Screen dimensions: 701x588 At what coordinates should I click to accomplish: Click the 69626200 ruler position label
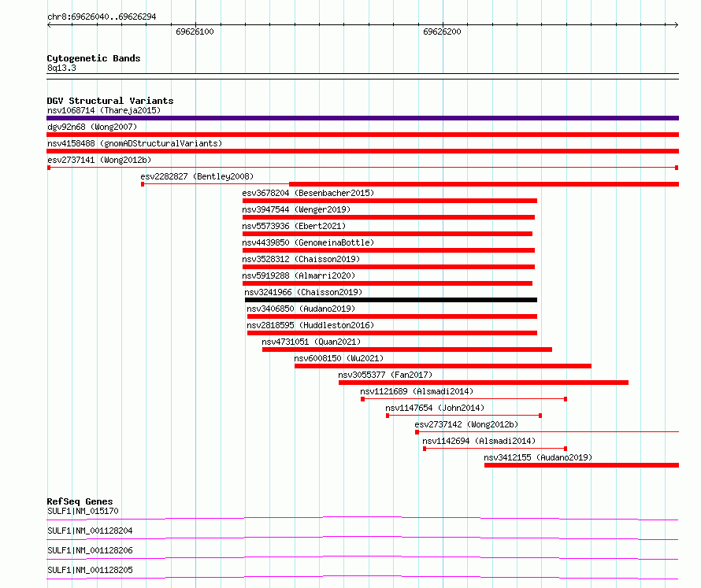(x=442, y=31)
